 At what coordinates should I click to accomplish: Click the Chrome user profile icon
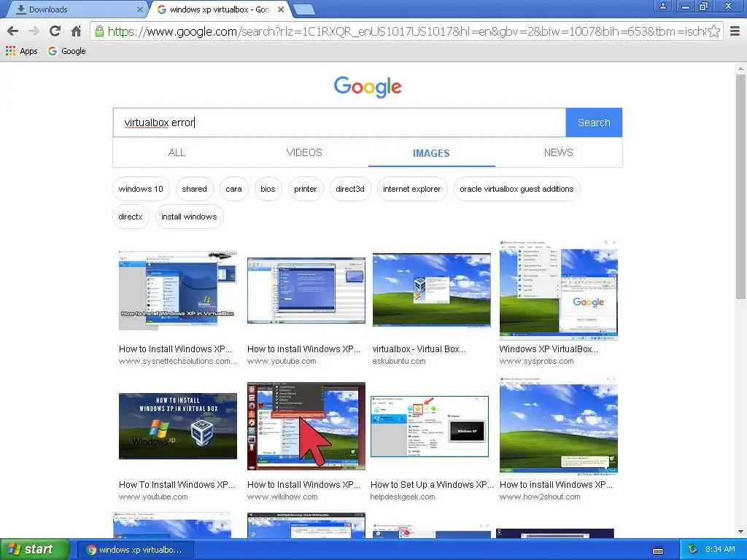(662, 6)
